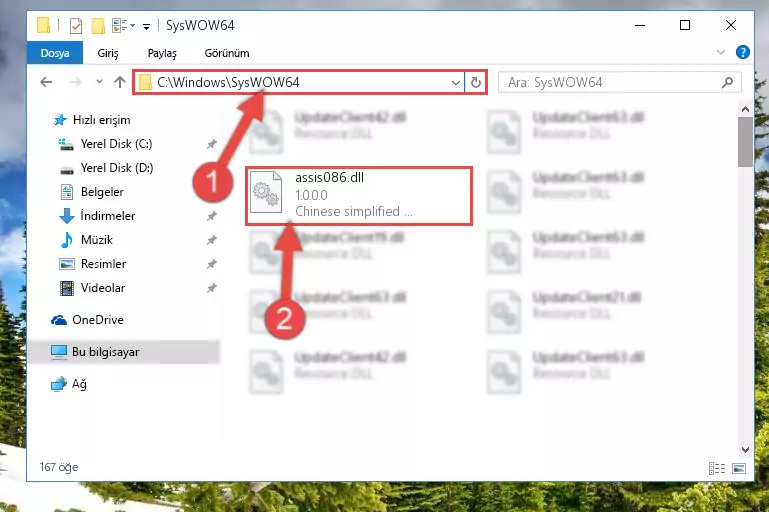Open the Customize Quick Access Toolbar dropdown
Image resolution: width=769 pixels, height=512 pixels.
tap(146, 26)
